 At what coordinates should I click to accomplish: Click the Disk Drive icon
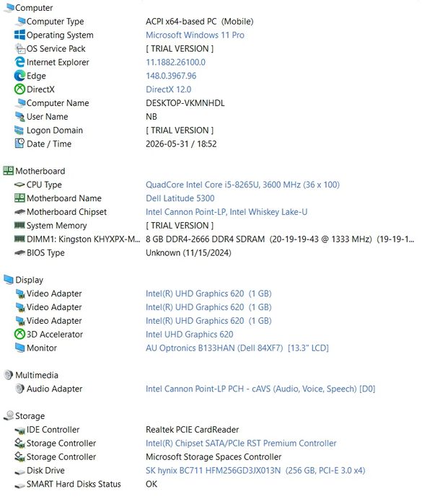tap(19, 472)
